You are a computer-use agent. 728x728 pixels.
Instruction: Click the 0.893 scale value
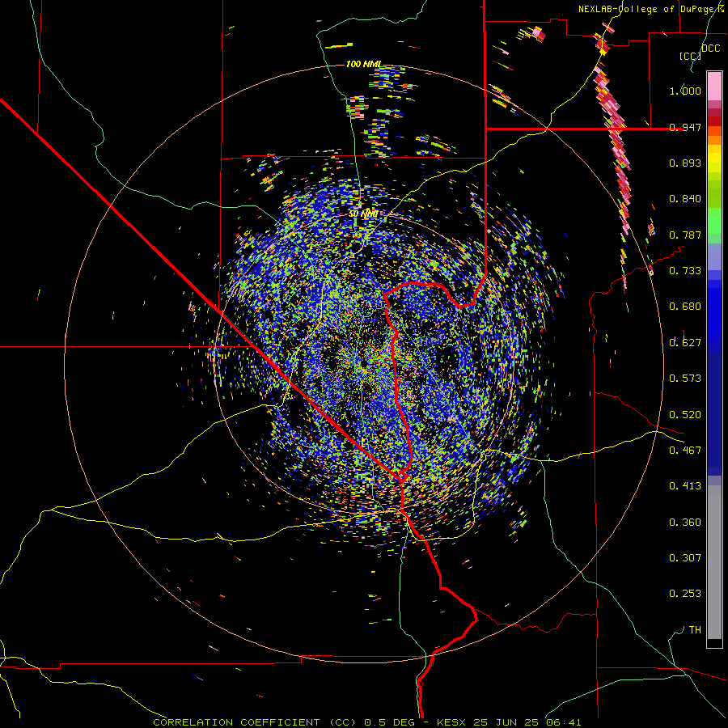click(x=685, y=163)
